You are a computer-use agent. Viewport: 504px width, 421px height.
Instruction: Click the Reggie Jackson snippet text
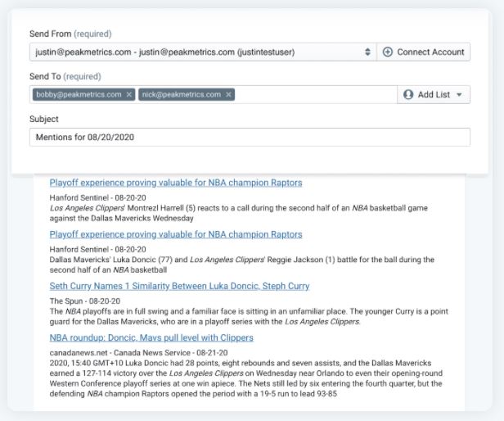pyautogui.click(x=241, y=265)
